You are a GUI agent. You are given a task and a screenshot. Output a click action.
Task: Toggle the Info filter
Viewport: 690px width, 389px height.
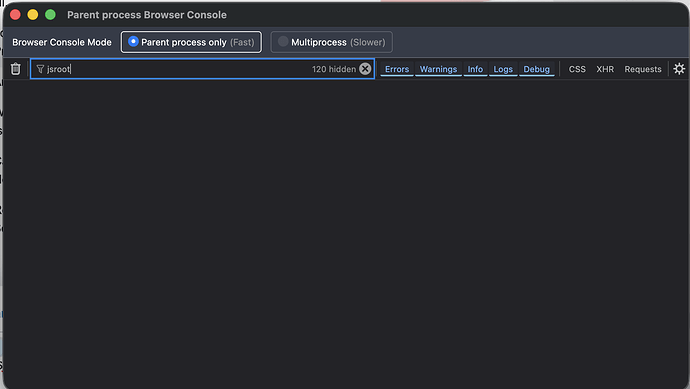475,69
